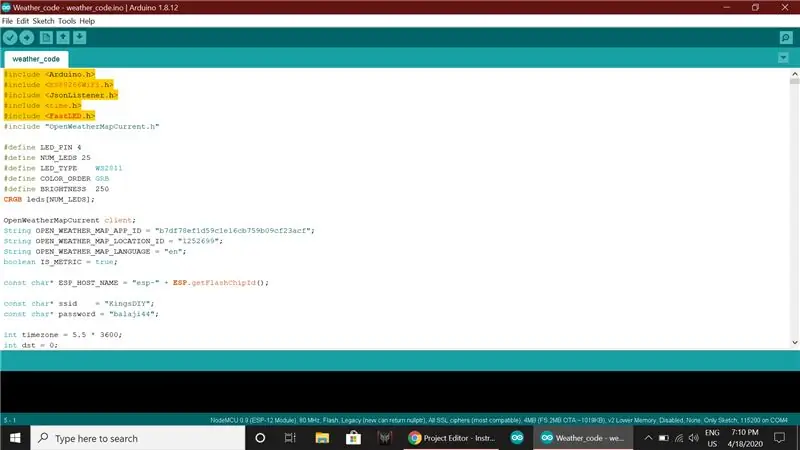Switch to Weather_code Arduino taskbar button
This screenshot has height=450, width=800.
pos(583,438)
